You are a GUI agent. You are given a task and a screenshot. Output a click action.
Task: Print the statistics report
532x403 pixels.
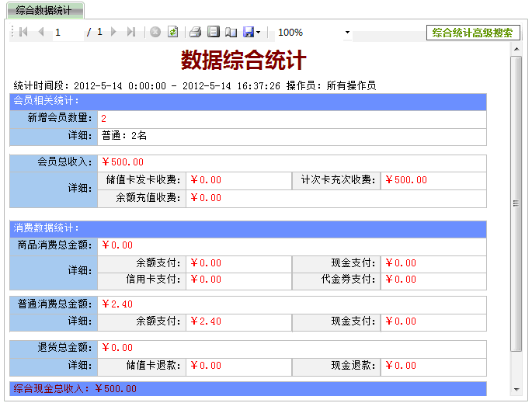196,33
